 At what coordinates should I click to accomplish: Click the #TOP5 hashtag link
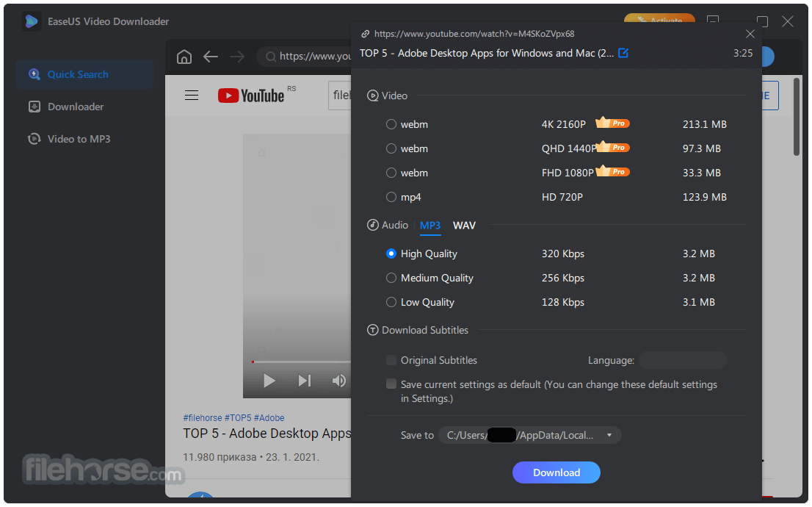click(x=238, y=418)
